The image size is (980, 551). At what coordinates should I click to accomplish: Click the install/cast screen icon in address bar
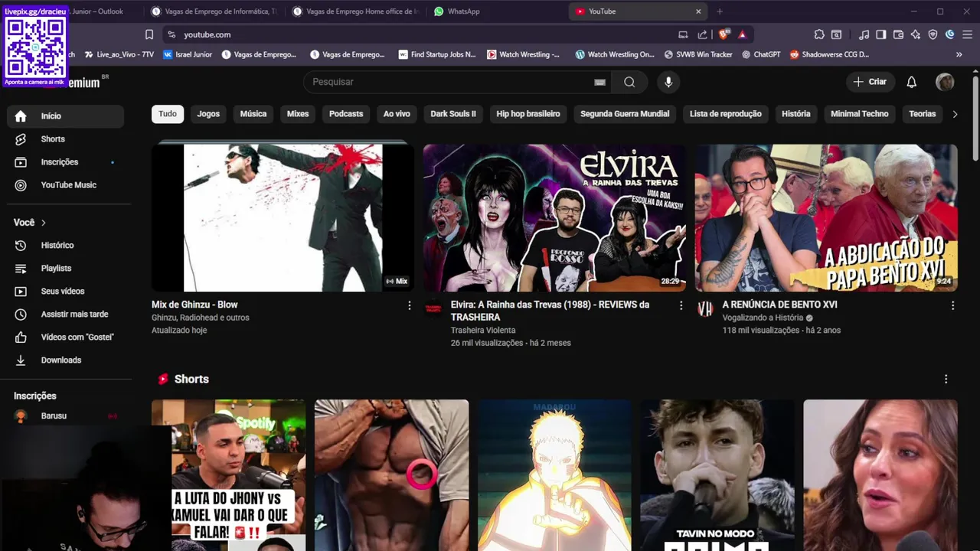pyautogui.click(x=683, y=34)
